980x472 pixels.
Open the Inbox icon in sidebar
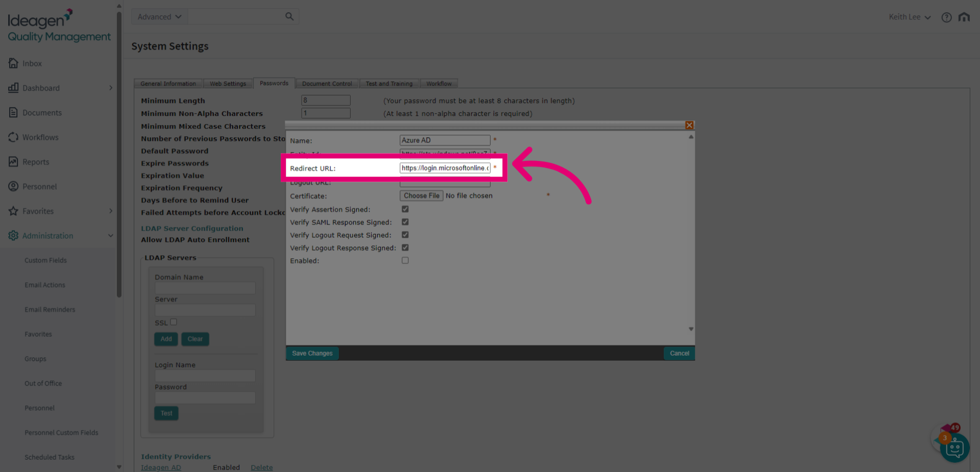coord(13,63)
